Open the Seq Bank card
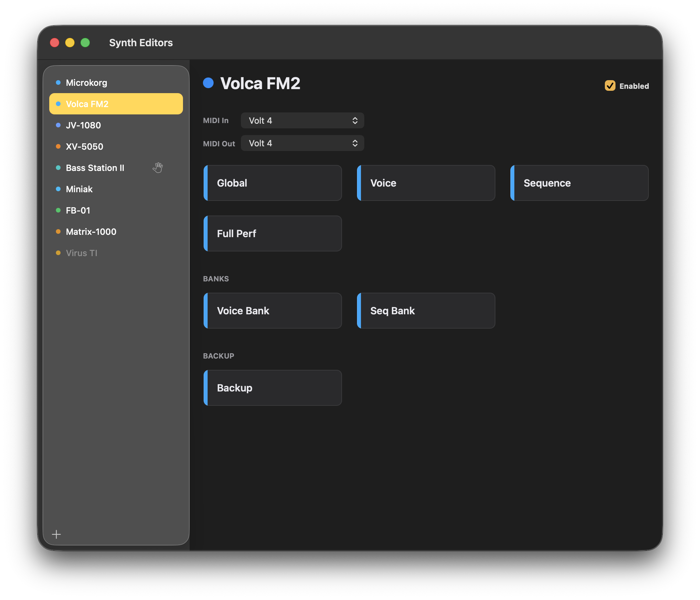 pos(426,311)
